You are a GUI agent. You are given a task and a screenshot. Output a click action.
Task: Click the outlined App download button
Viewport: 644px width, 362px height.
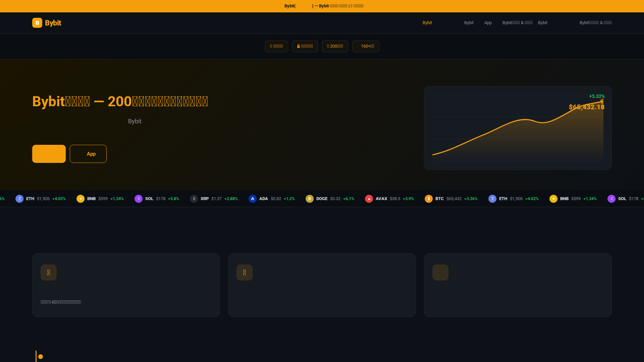coord(88,154)
